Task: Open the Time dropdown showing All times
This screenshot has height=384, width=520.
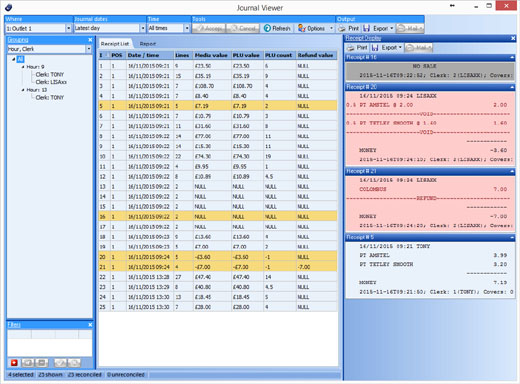Action: tap(187, 28)
